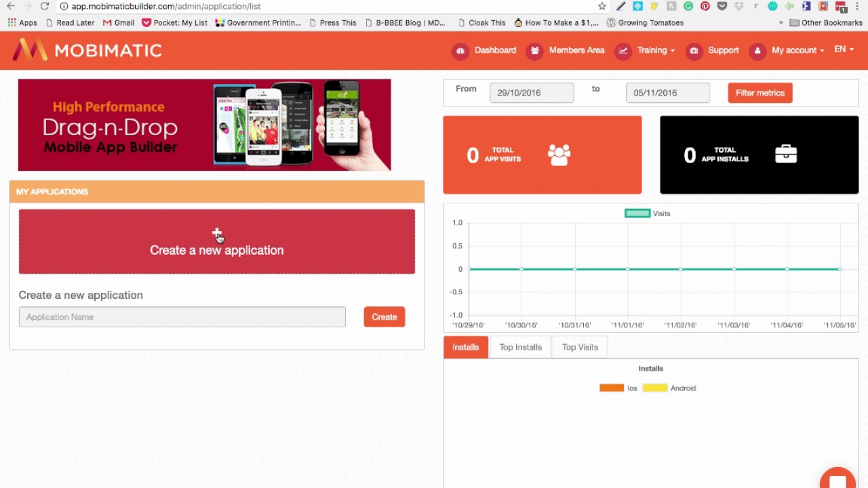
Task: Click the Drag-n-Drop Mobile App Builder banner
Action: click(205, 125)
